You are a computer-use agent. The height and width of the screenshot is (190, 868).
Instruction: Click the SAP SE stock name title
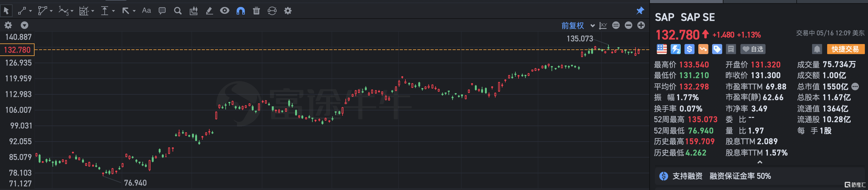pos(697,17)
